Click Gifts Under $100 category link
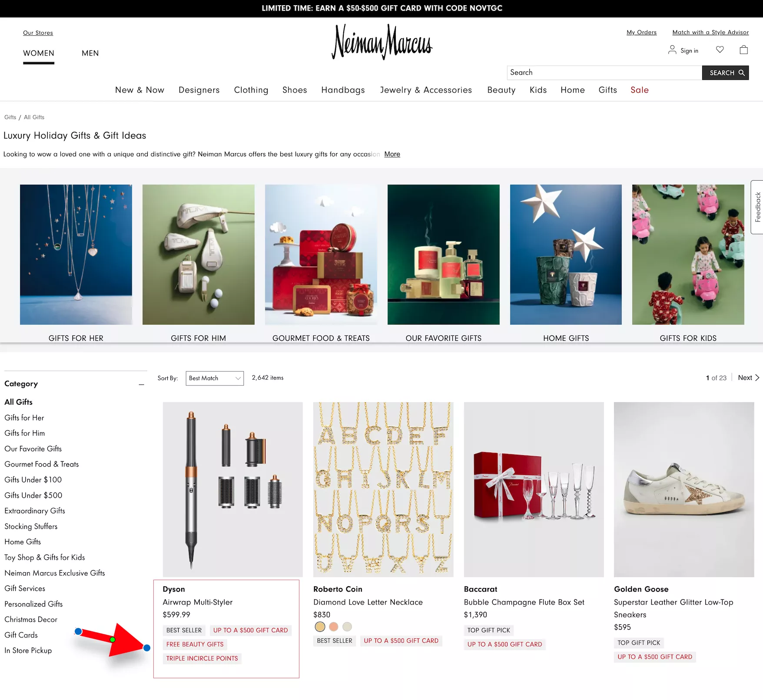Screen dimensions: 763x700 [33, 480]
